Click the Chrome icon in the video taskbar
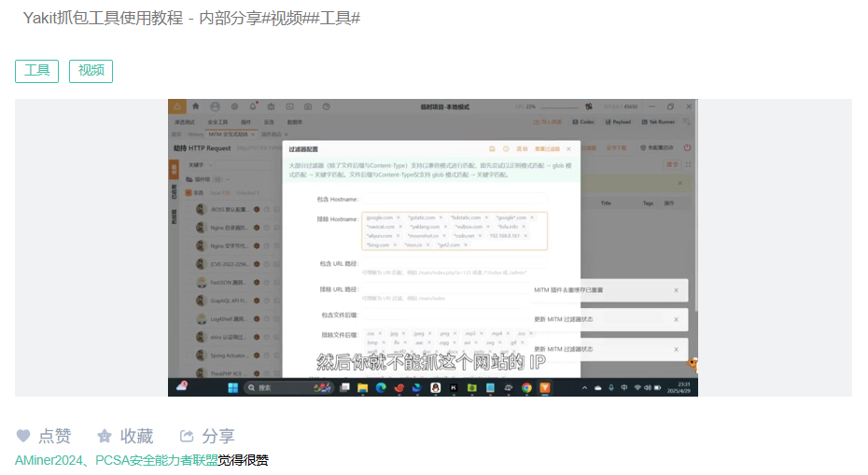The width and height of the screenshot is (868, 475). pyautogui.click(x=526, y=387)
